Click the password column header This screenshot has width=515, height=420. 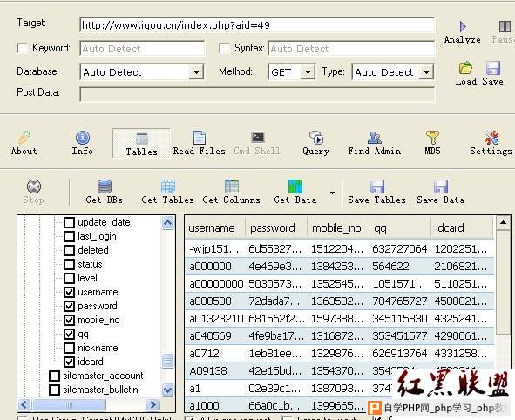(x=276, y=227)
